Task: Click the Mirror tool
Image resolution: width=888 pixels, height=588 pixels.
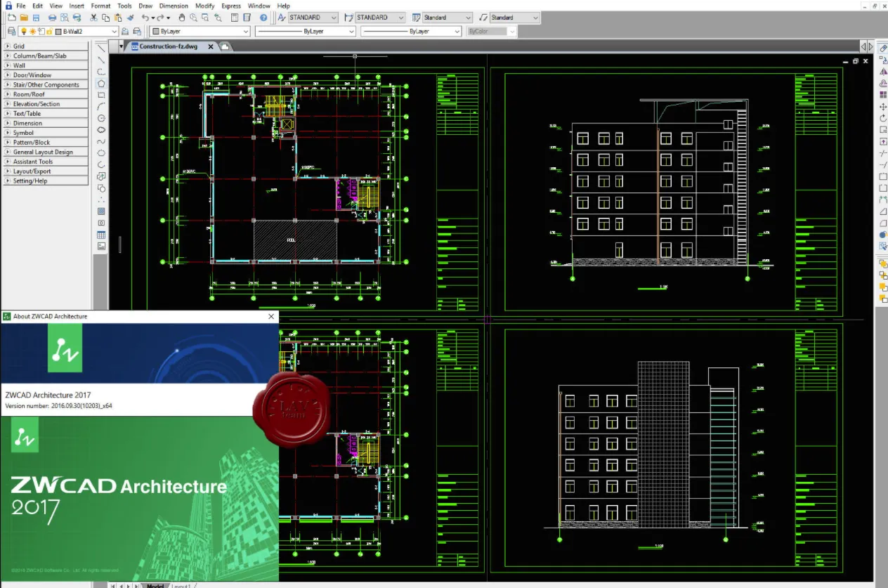Action: (883, 72)
